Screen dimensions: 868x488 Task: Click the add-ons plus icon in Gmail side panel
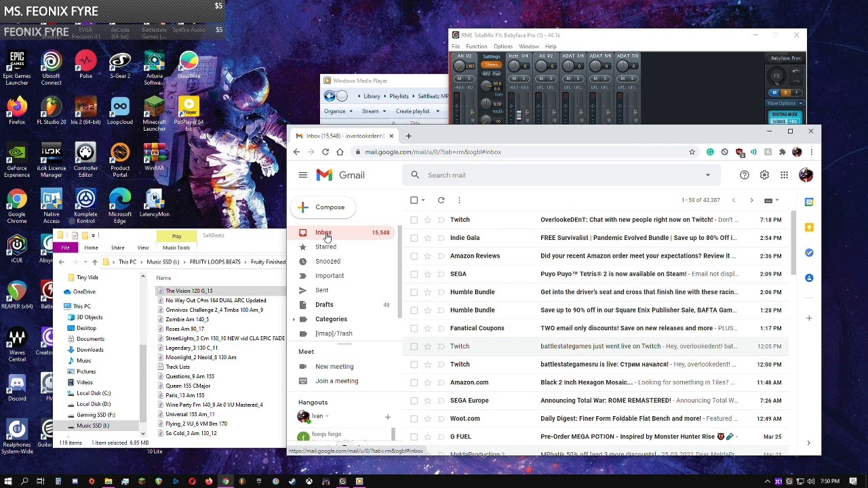coord(808,318)
